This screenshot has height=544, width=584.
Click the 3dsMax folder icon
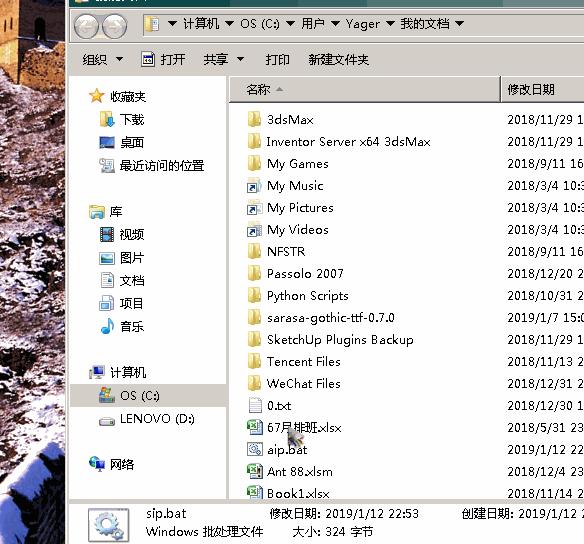[254, 119]
